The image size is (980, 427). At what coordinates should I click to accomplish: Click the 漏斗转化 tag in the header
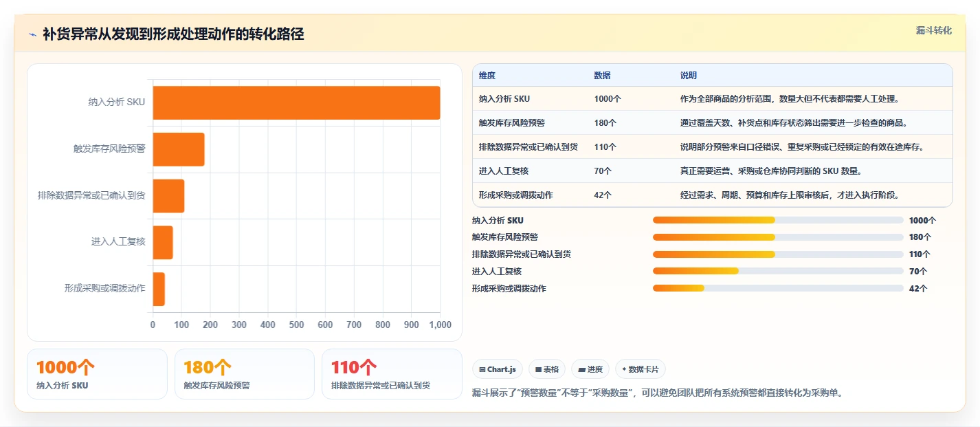point(934,30)
